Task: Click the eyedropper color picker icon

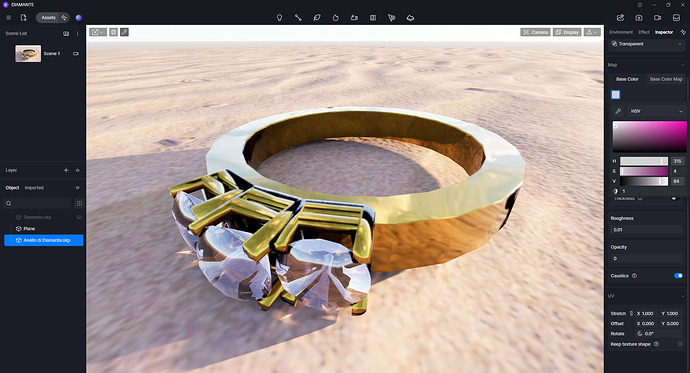Action: coord(618,111)
